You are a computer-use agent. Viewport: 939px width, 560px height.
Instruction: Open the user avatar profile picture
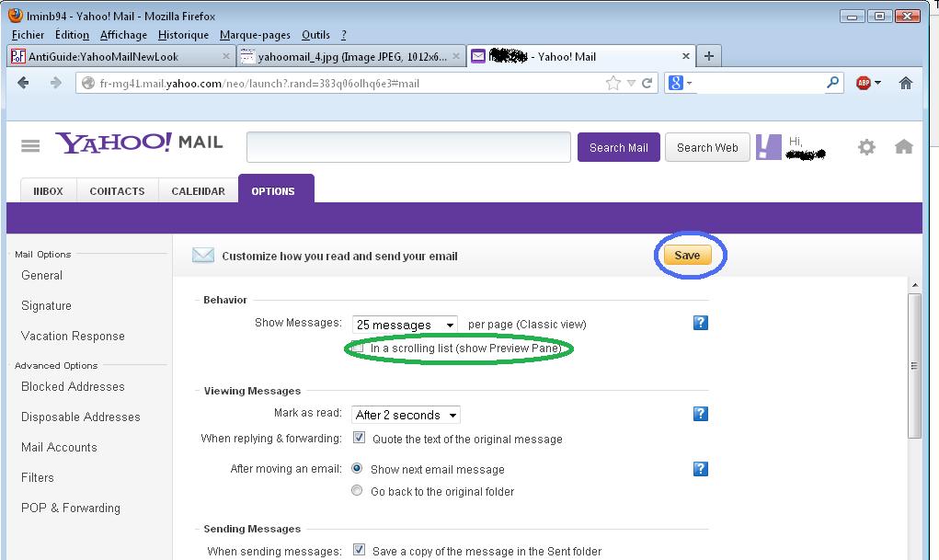[x=769, y=147]
